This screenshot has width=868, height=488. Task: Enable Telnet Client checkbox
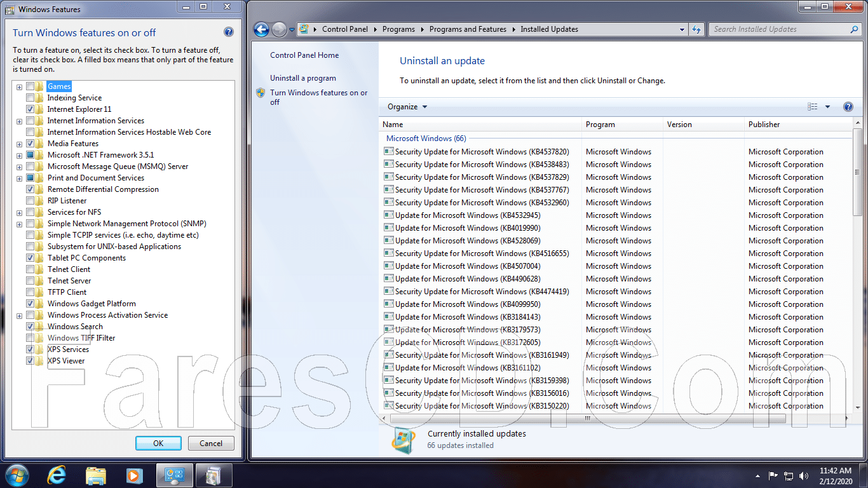pyautogui.click(x=30, y=269)
